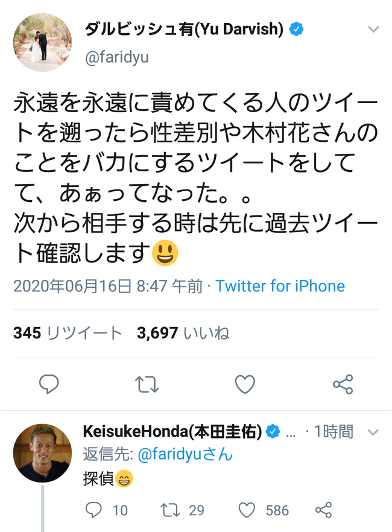Show the 3,697 いいね list
The height and width of the screenshot is (532, 392).
coord(183,333)
